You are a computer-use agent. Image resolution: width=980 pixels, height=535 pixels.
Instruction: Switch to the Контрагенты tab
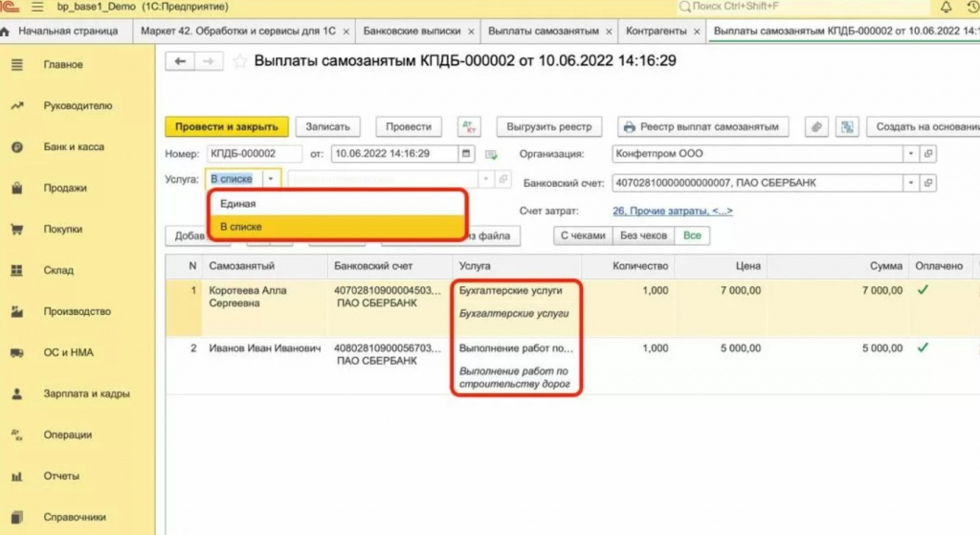[657, 32]
